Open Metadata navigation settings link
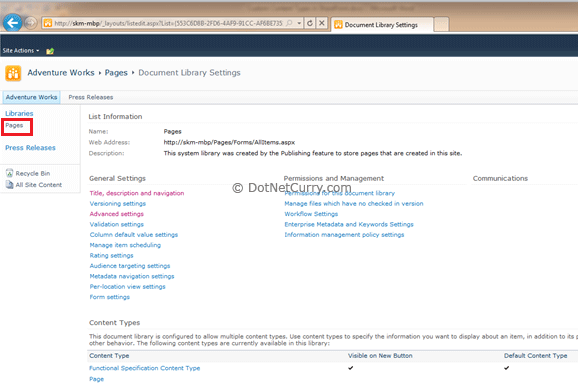 pos(132,276)
